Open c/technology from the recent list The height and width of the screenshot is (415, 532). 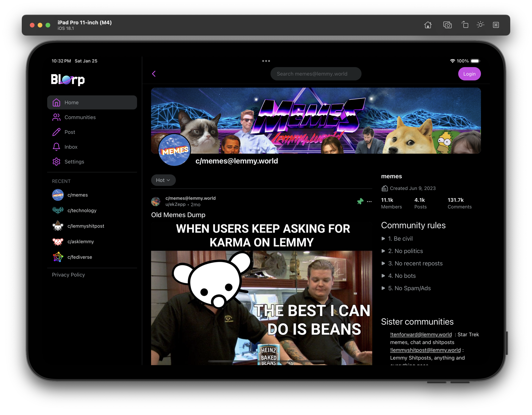point(82,211)
